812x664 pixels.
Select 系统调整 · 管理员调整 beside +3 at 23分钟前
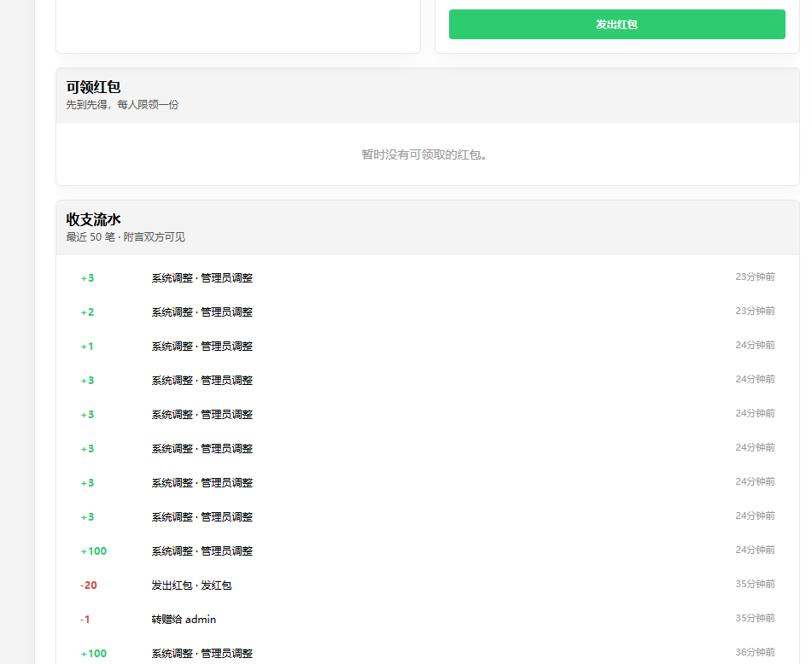[202, 278]
